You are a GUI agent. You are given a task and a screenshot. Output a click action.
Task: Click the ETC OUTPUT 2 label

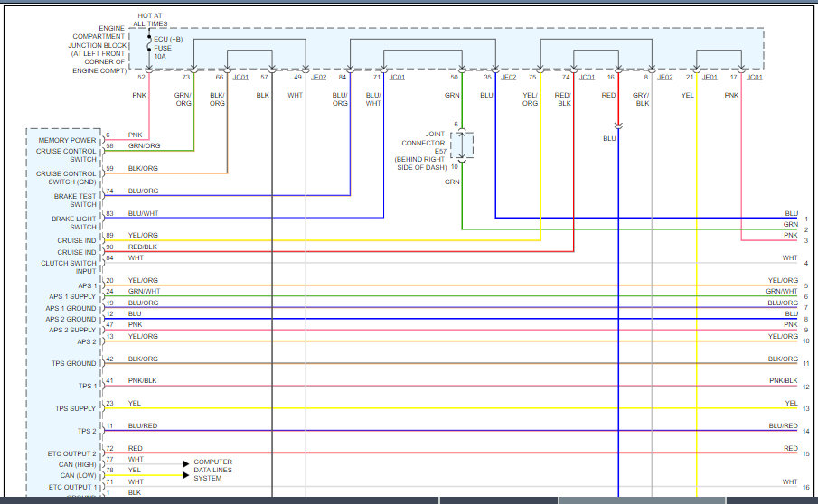[x=72, y=453]
